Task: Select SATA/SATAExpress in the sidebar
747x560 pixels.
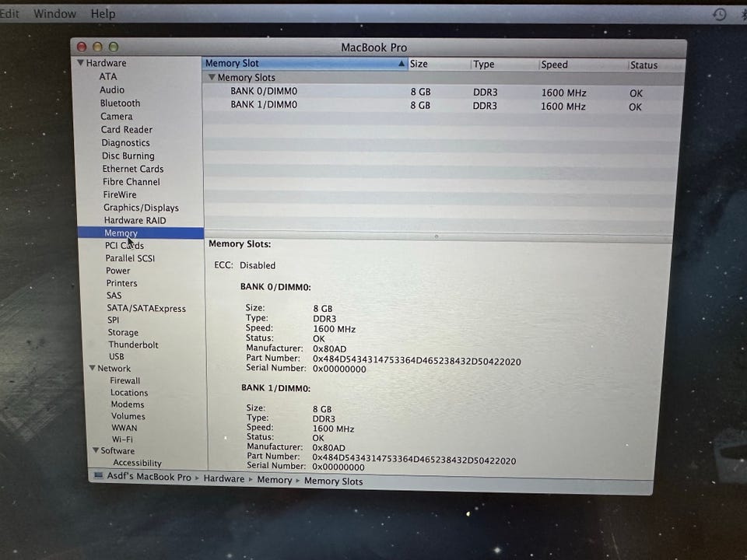Action: [146, 308]
